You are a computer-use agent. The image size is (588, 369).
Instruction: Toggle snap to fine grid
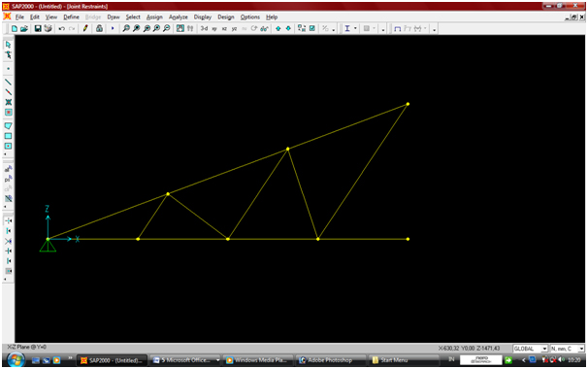(x=8, y=271)
